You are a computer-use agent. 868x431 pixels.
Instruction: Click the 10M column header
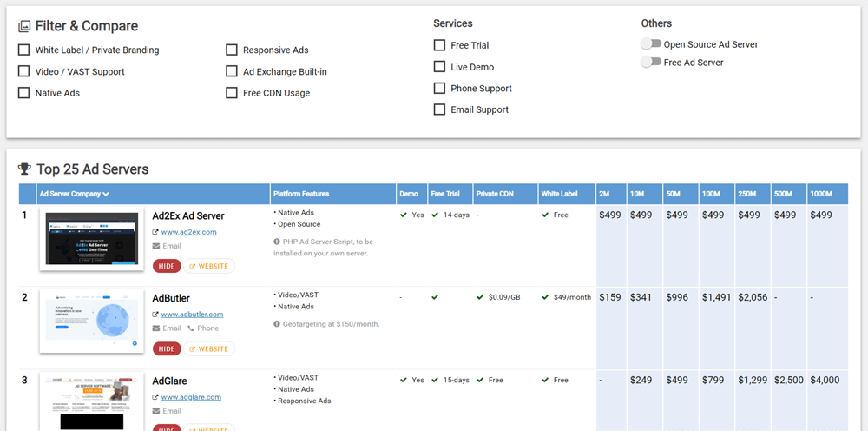tap(644, 194)
